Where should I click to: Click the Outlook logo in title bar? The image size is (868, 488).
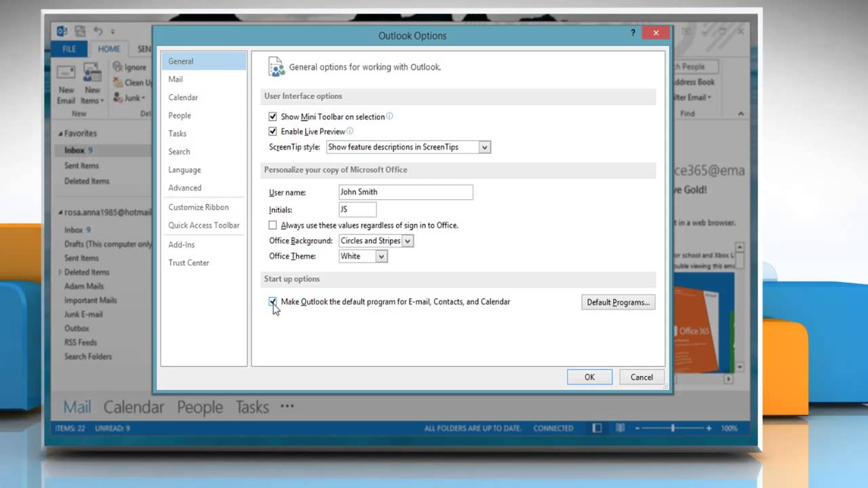[62, 31]
